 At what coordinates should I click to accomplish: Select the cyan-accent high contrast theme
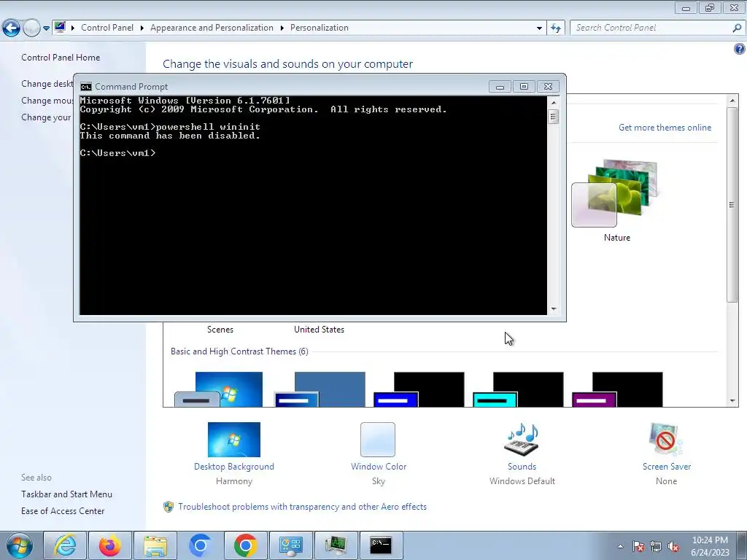coord(519,389)
